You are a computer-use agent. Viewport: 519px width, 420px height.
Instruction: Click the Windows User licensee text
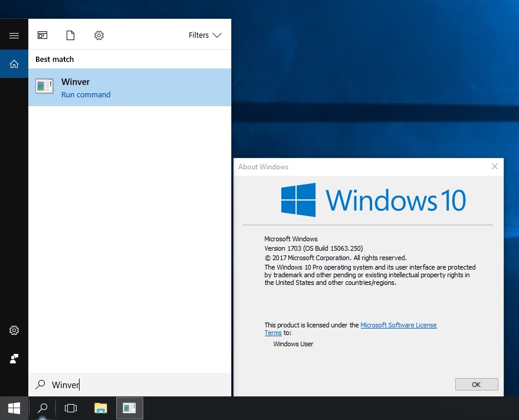(x=293, y=344)
